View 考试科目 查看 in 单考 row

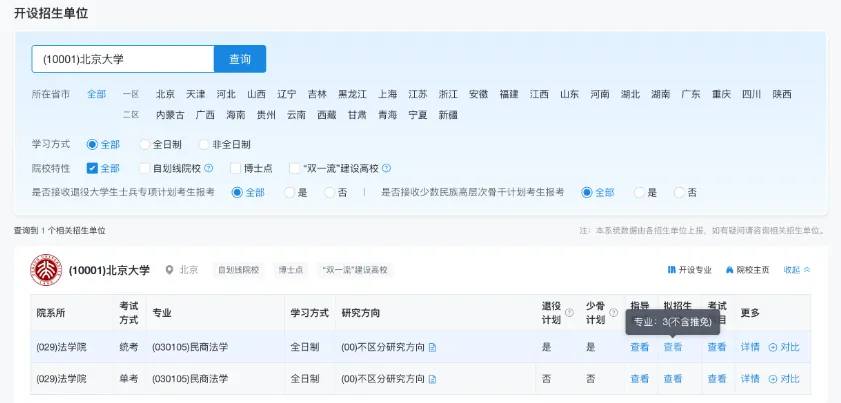click(x=717, y=379)
